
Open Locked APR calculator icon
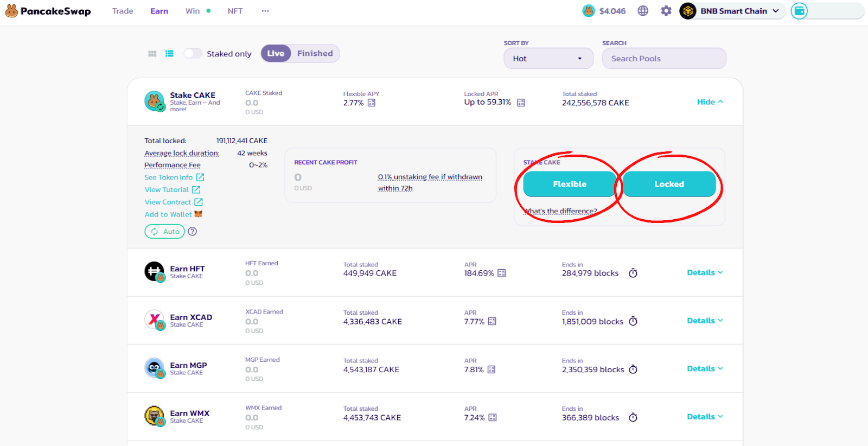521,103
